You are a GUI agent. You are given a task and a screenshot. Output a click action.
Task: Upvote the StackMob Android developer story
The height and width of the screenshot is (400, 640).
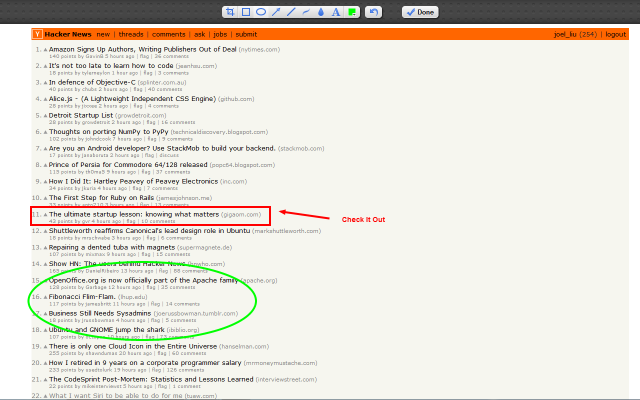click(x=45, y=149)
